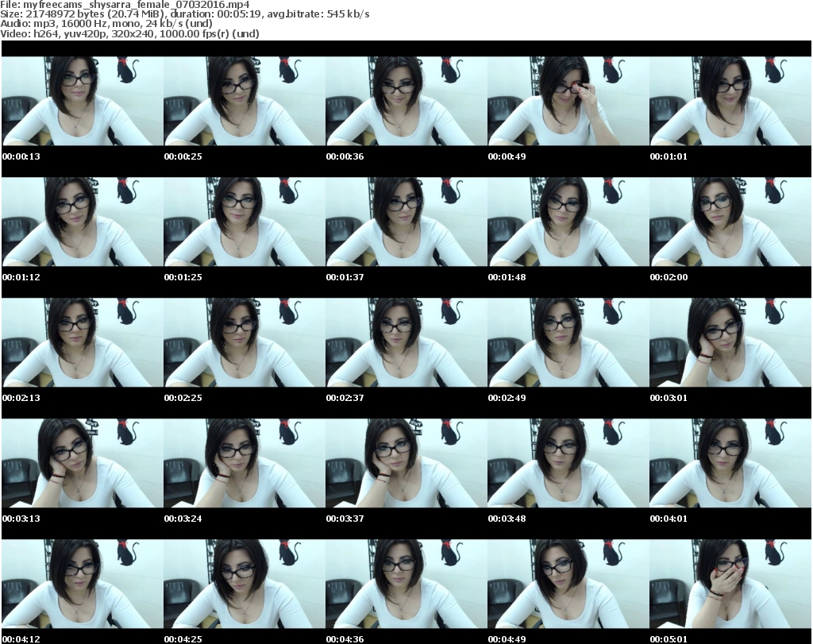Select the thumbnail at 00:02:13

coord(83,343)
